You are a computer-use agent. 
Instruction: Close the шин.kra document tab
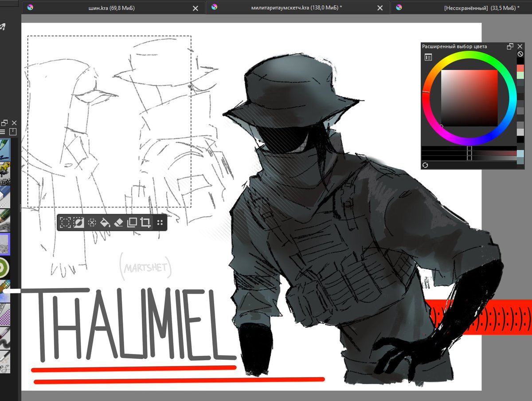pos(196,8)
